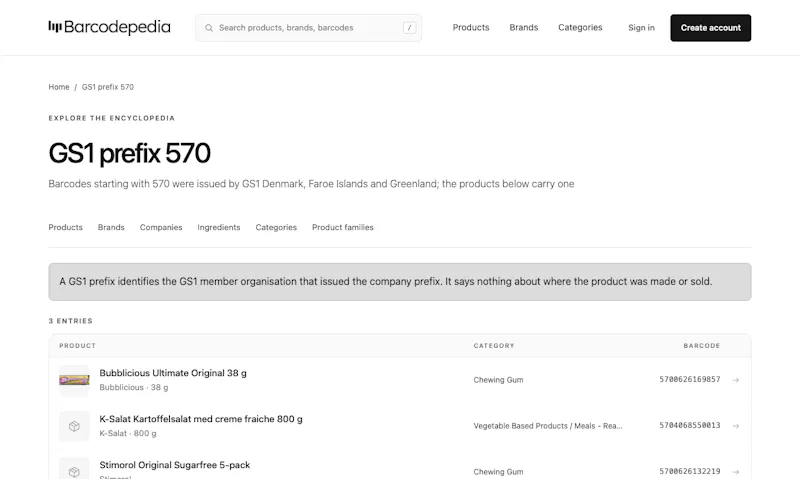Click the arrow icon on Stimorol row

pyautogui.click(x=736, y=472)
